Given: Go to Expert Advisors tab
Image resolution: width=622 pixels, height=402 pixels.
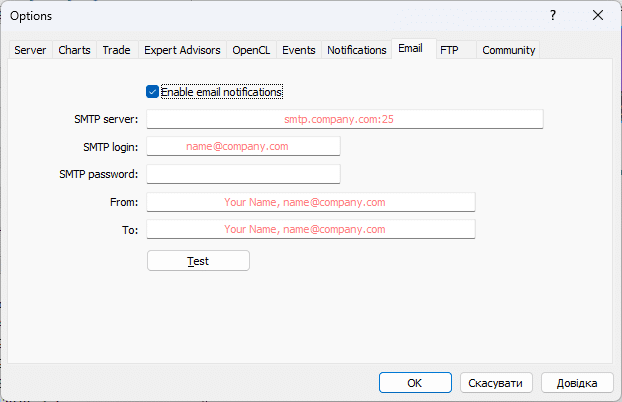Looking at the screenshot, I should (x=182, y=50).
